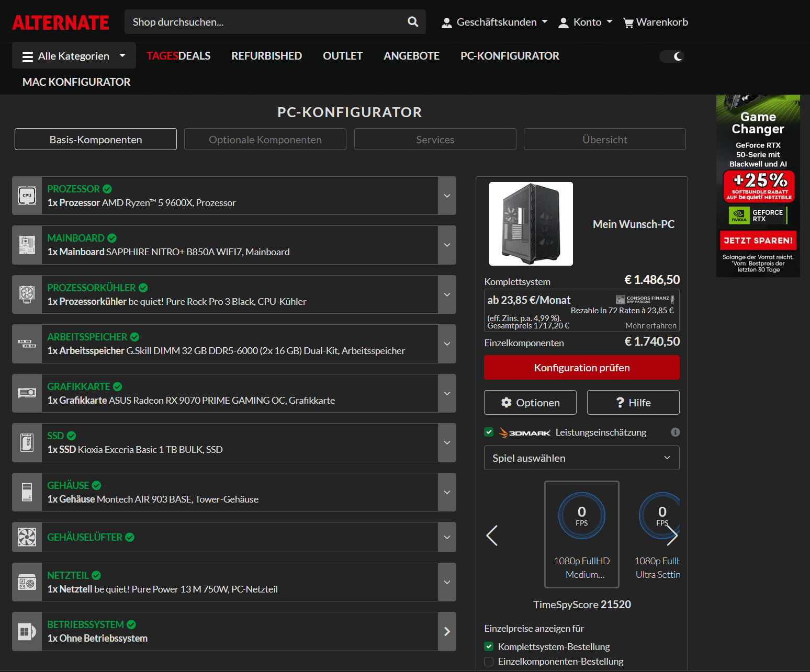Open TAGESDEALS in navigation

pyautogui.click(x=178, y=56)
